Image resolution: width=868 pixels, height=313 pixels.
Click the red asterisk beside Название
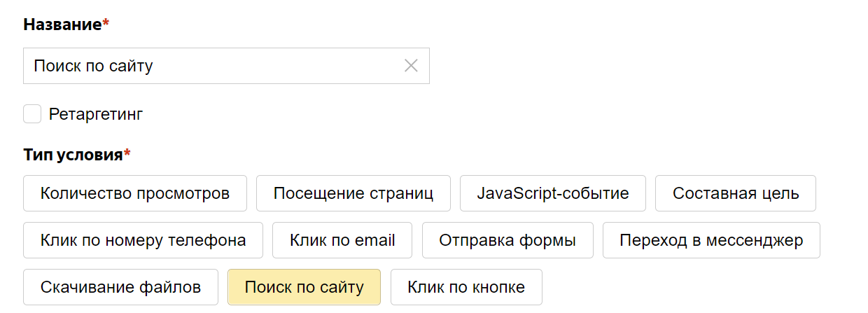[106, 24]
